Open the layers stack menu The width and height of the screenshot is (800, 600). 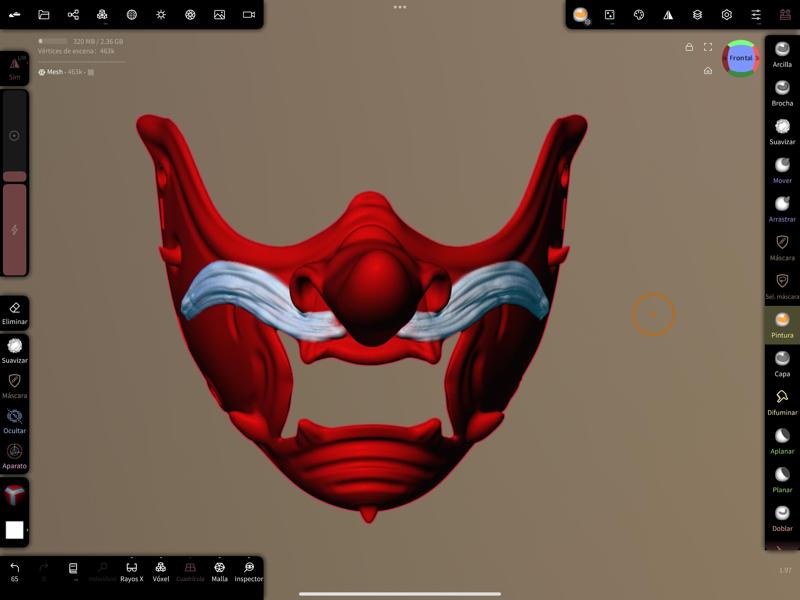[697, 15]
